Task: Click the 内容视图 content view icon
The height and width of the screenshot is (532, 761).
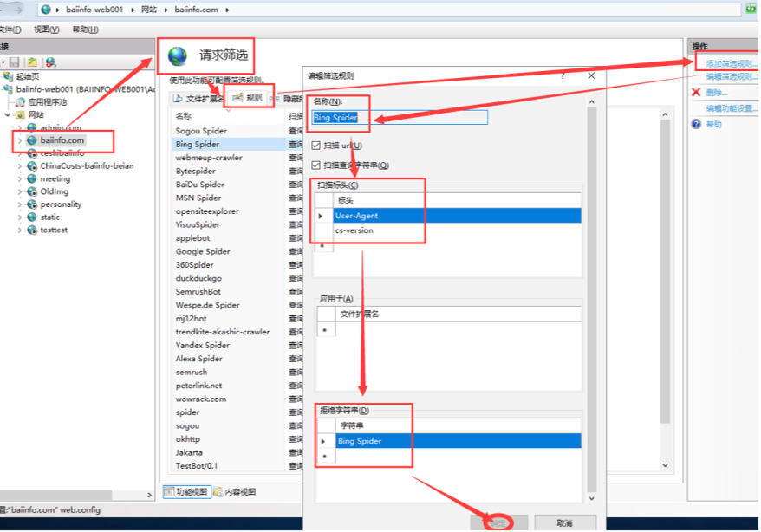Action: (x=218, y=492)
